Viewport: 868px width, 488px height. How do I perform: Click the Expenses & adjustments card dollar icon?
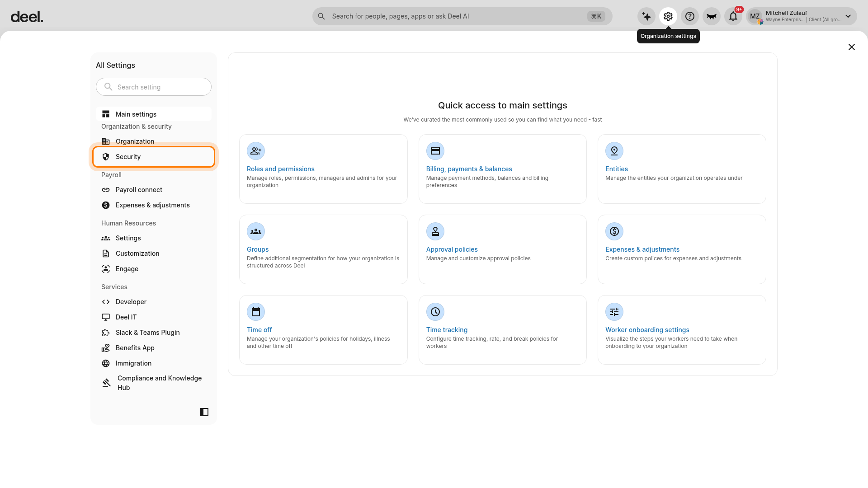click(x=614, y=231)
